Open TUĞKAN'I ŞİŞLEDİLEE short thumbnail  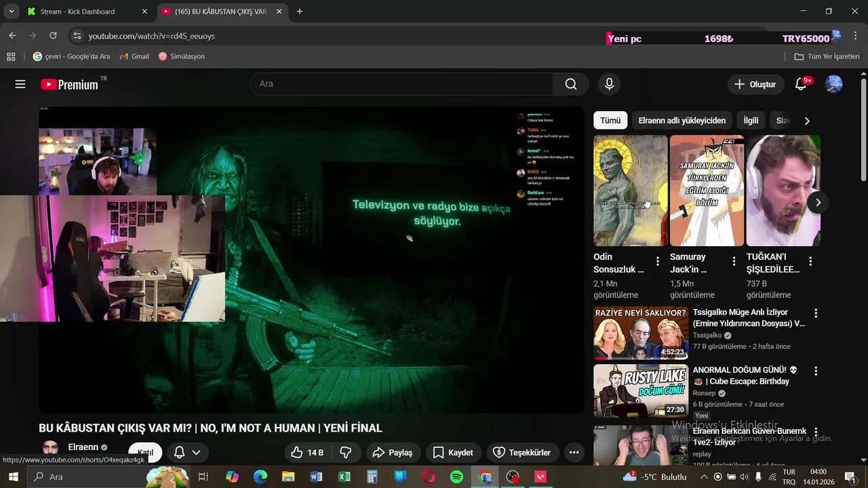point(783,190)
